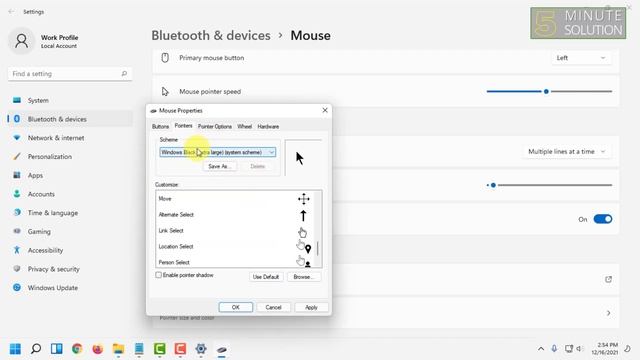Image resolution: width=640 pixels, height=360 pixels.
Task: Open the pointer Scheme dropdown
Action: click(x=218, y=152)
